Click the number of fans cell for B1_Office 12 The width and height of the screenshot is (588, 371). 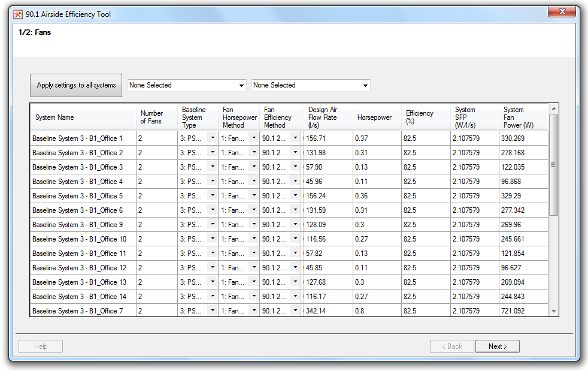pyautogui.click(x=156, y=268)
